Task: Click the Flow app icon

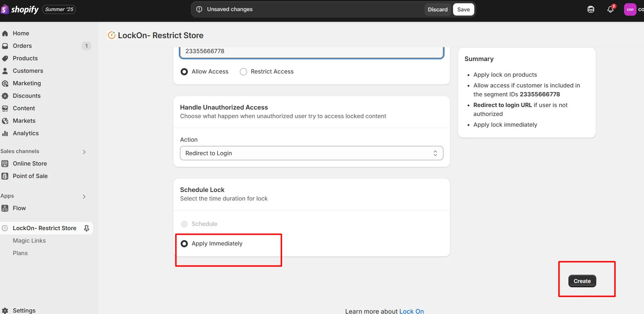Action: [x=5, y=208]
